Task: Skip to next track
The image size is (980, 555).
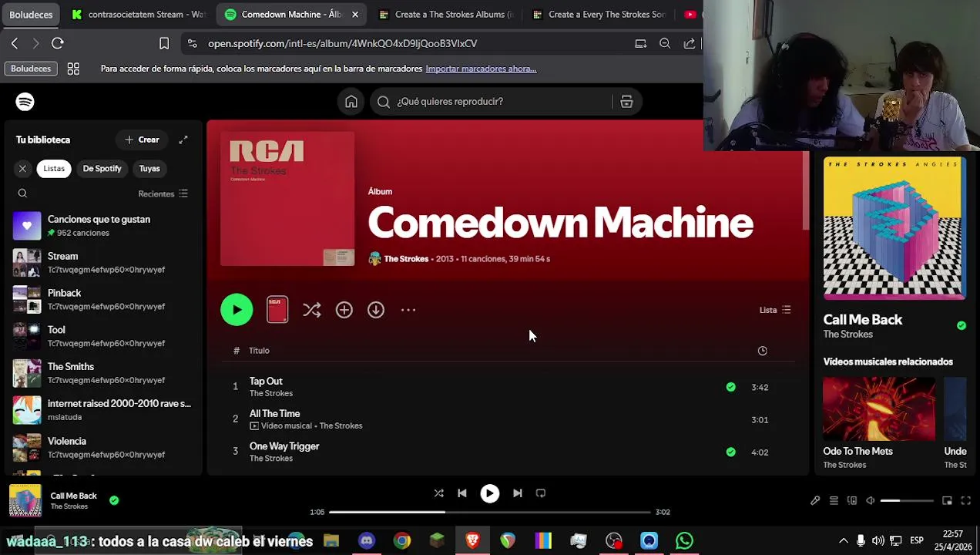Action: click(x=517, y=493)
